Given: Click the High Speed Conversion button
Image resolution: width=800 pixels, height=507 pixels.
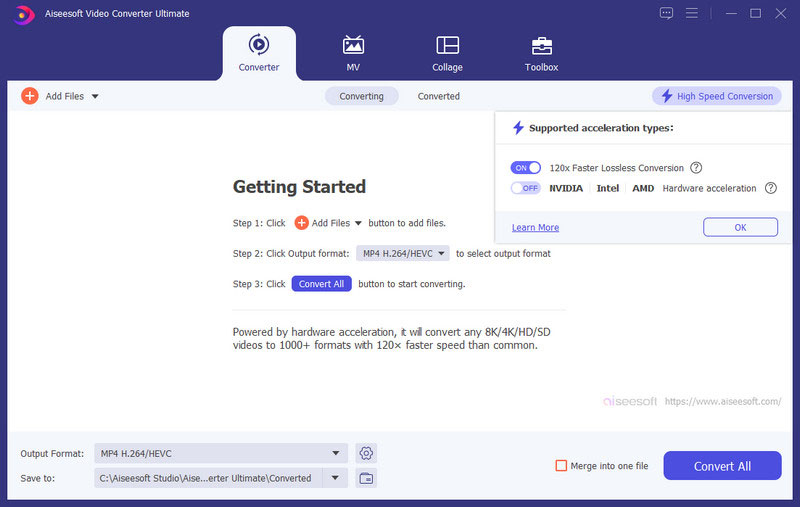Looking at the screenshot, I should click(717, 96).
